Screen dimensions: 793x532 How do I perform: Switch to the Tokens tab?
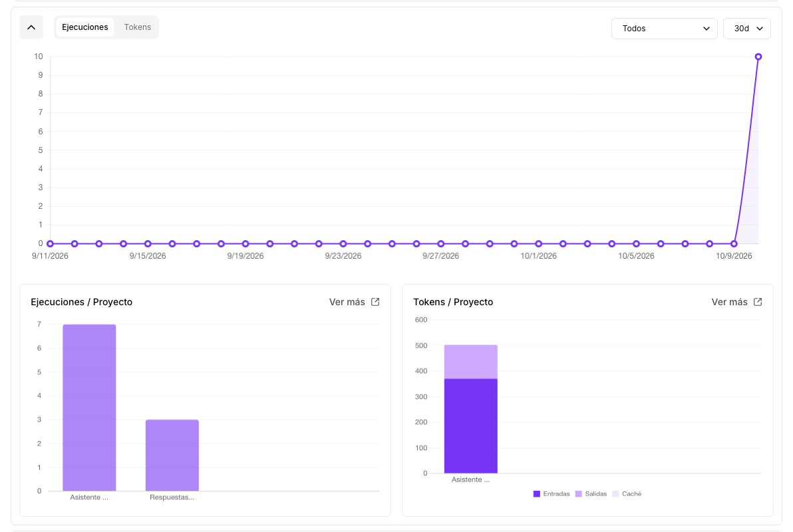coord(138,27)
